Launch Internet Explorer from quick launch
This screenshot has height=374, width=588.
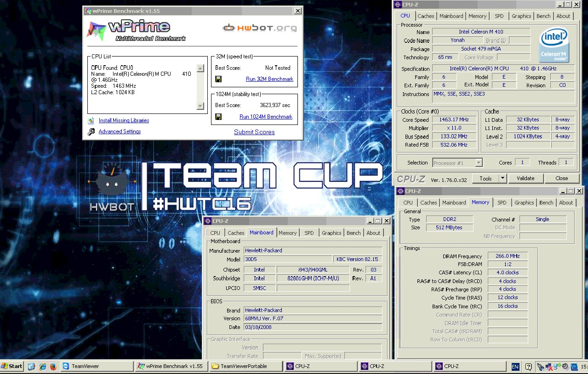coord(42,366)
